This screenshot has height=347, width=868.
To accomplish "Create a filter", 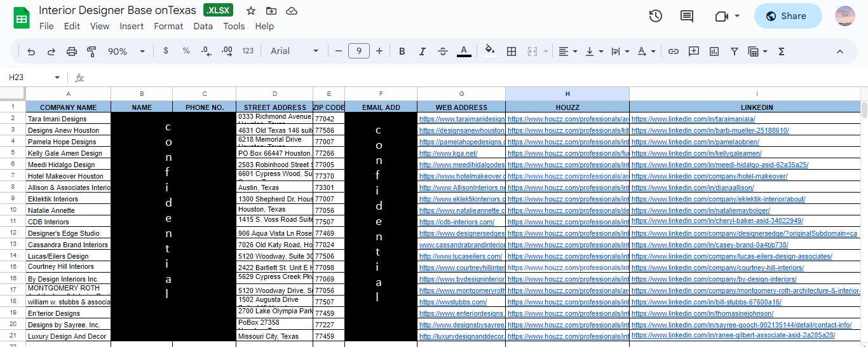I will pos(735,51).
